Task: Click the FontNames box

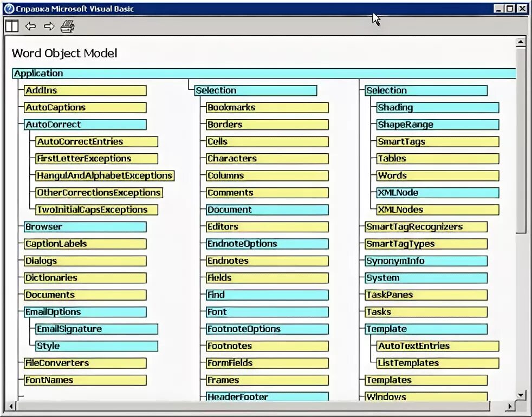Action: tap(85, 380)
